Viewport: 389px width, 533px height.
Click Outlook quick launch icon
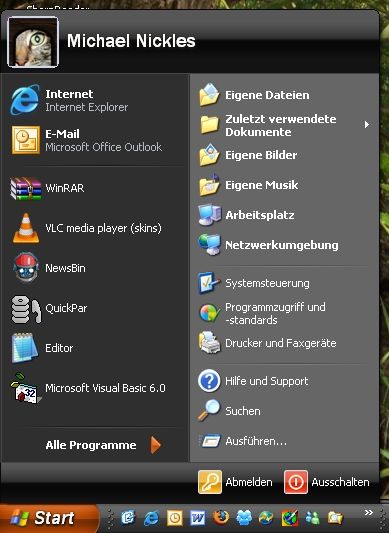click(174, 518)
